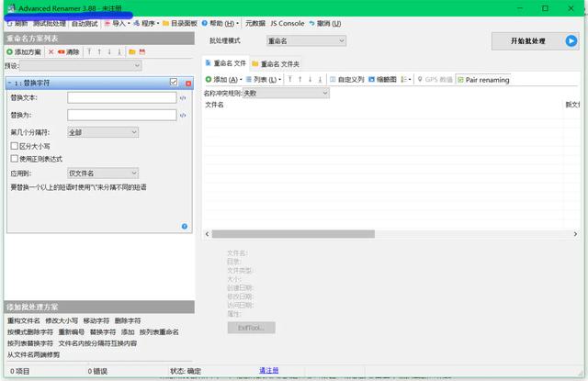Move selected method to top of method list
The height and width of the screenshot is (381, 588).
89,52
